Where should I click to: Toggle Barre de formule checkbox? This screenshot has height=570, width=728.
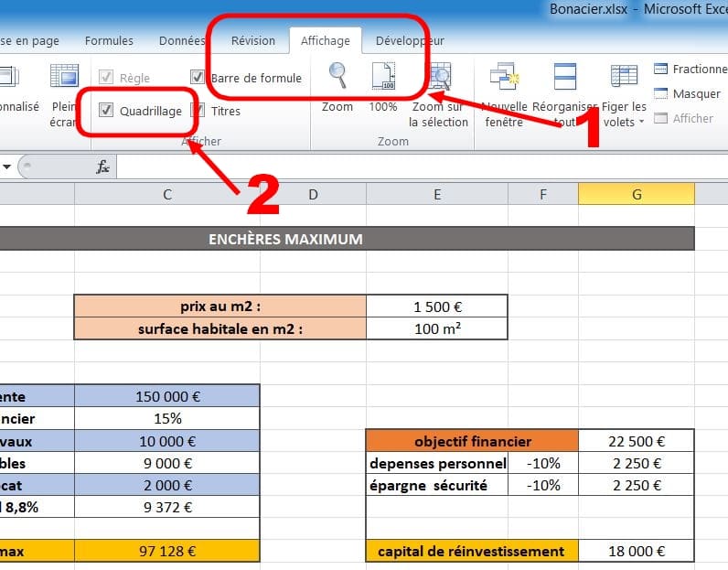coord(198,77)
